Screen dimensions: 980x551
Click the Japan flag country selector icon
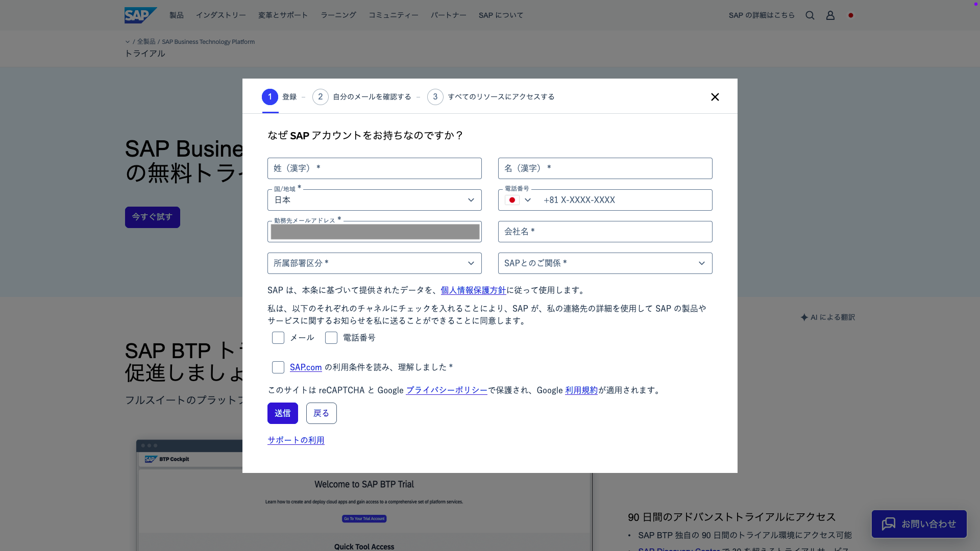click(851, 15)
